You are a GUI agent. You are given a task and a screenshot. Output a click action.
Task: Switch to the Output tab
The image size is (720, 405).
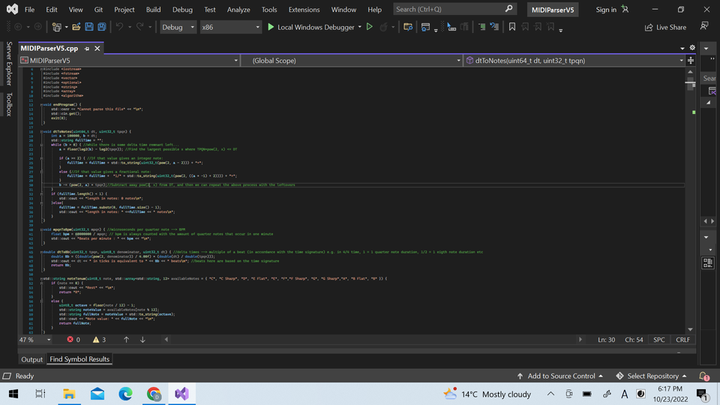(32, 359)
